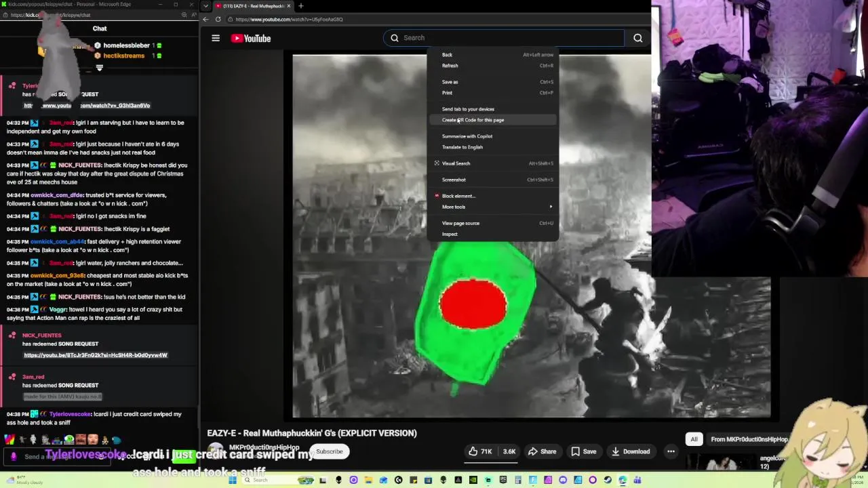Go to the YouTube home logo

(x=251, y=39)
